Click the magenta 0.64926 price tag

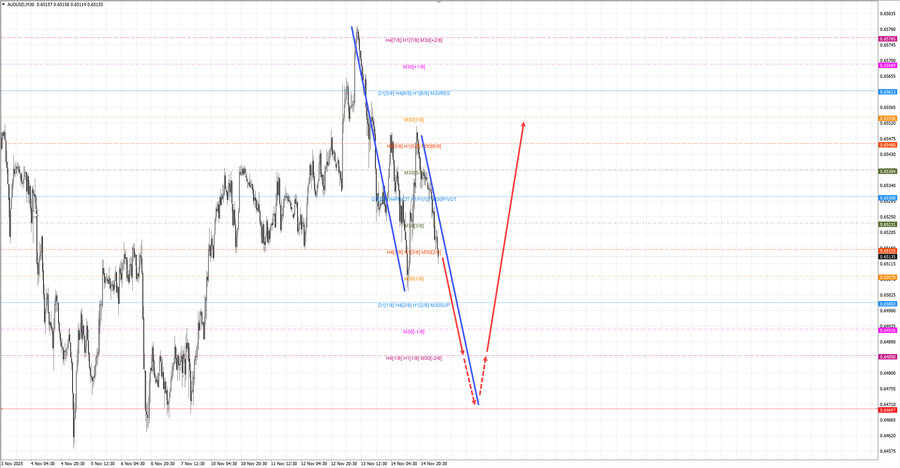coord(888,330)
